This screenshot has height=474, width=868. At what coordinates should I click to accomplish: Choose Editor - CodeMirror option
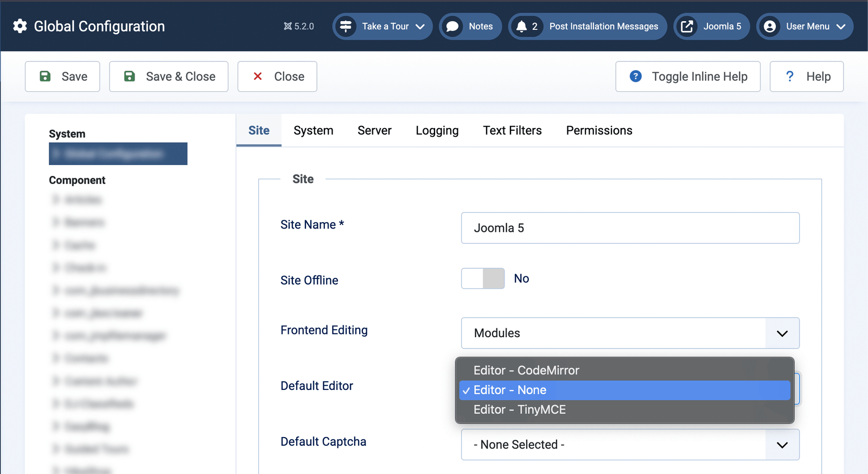(625, 370)
